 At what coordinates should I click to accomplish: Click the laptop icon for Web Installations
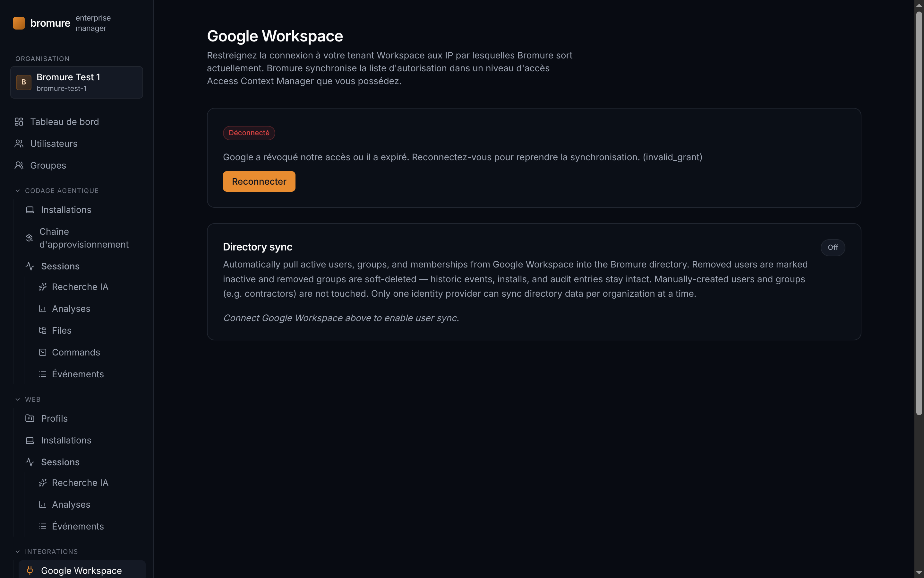click(x=30, y=440)
